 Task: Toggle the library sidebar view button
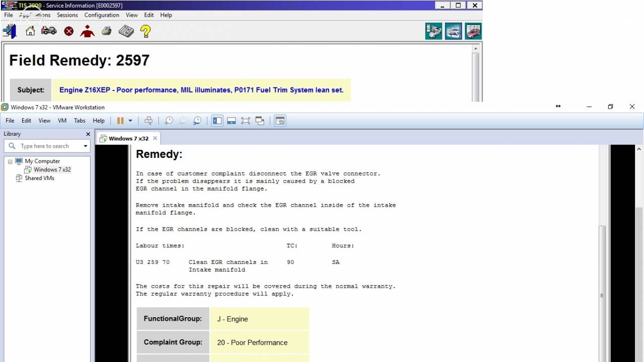(x=217, y=121)
